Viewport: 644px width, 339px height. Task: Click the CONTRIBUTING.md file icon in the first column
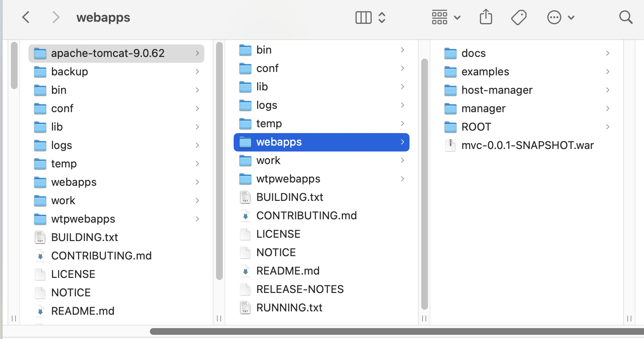pyautogui.click(x=40, y=256)
